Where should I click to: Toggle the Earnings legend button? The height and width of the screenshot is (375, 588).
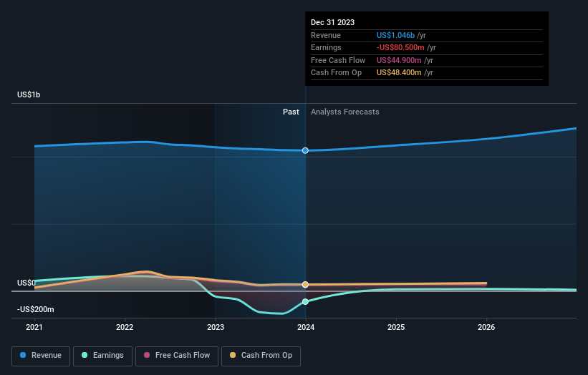(102, 356)
